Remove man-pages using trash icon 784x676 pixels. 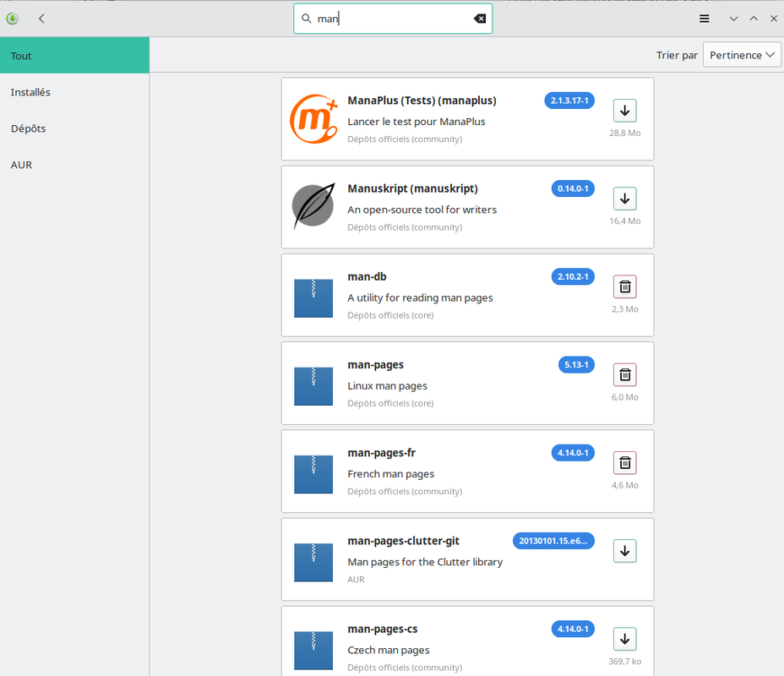(624, 374)
